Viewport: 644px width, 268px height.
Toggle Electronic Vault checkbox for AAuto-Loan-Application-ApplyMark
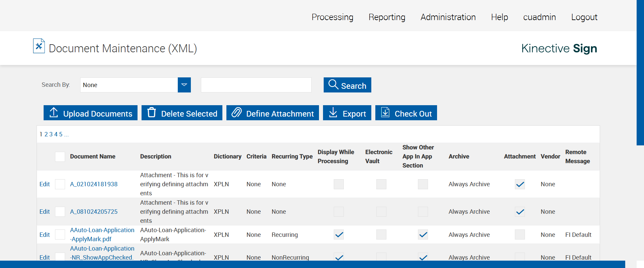click(381, 234)
